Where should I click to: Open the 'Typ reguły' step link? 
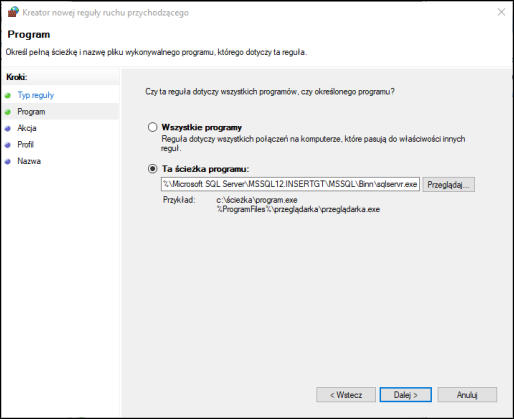click(x=35, y=95)
